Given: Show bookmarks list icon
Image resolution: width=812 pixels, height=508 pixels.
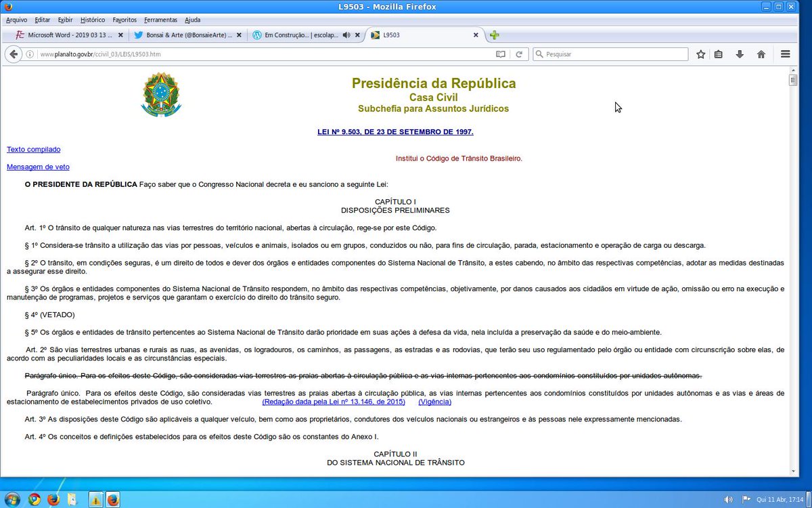Looking at the screenshot, I should 719,54.
